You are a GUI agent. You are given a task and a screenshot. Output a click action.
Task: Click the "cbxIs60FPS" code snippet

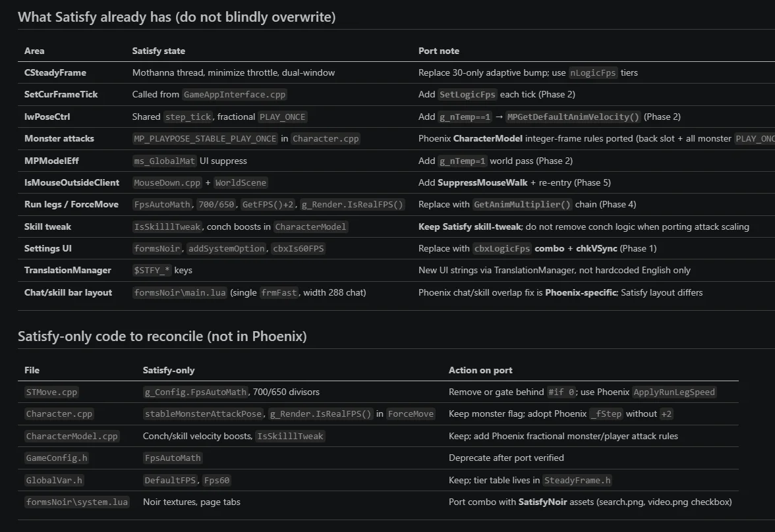tap(299, 248)
